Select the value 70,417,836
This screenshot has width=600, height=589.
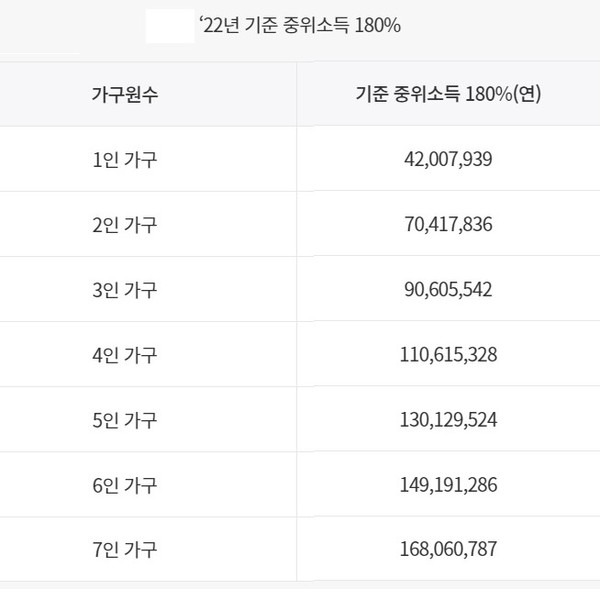coord(448,224)
